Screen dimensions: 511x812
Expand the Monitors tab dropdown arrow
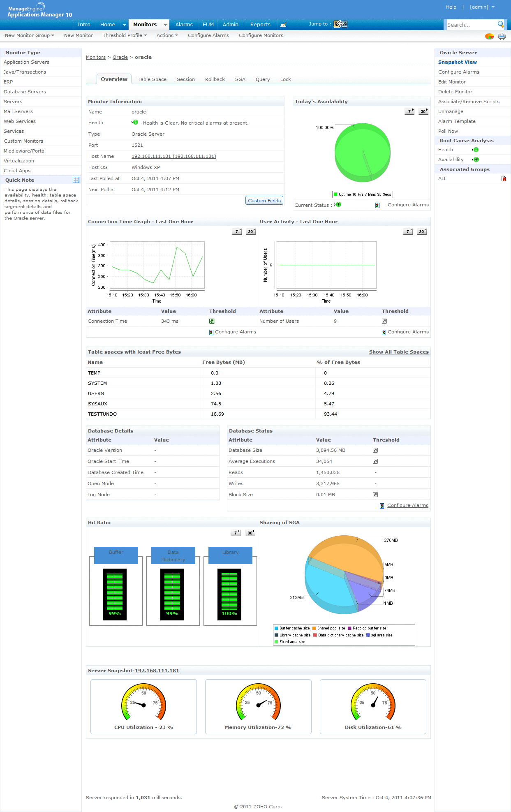coord(165,25)
